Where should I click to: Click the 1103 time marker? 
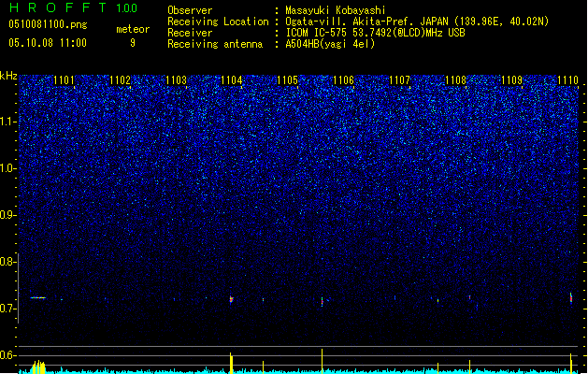point(176,79)
